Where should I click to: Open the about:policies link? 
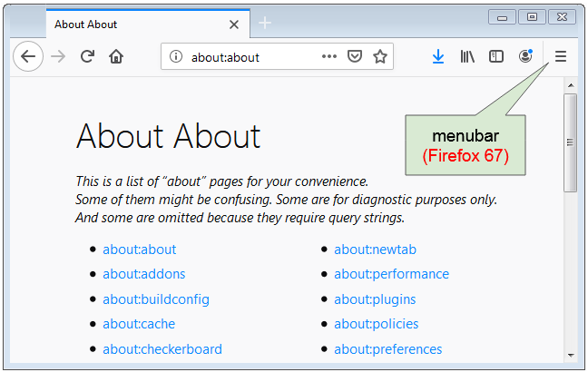(377, 324)
